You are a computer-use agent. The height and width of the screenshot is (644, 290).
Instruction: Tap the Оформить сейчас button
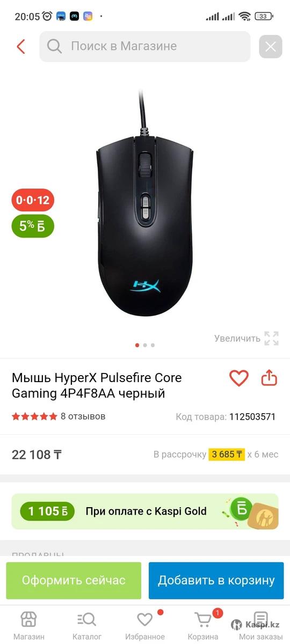click(x=74, y=581)
